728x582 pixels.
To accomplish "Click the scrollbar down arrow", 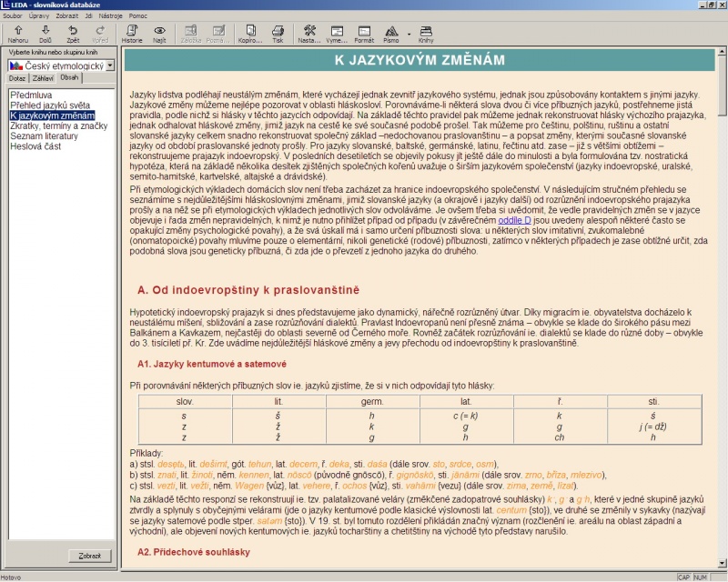I will click(722, 564).
